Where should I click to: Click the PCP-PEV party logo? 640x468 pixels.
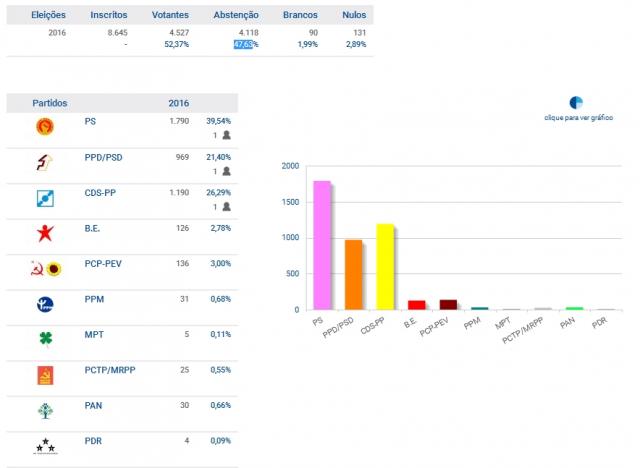(45, 269)
